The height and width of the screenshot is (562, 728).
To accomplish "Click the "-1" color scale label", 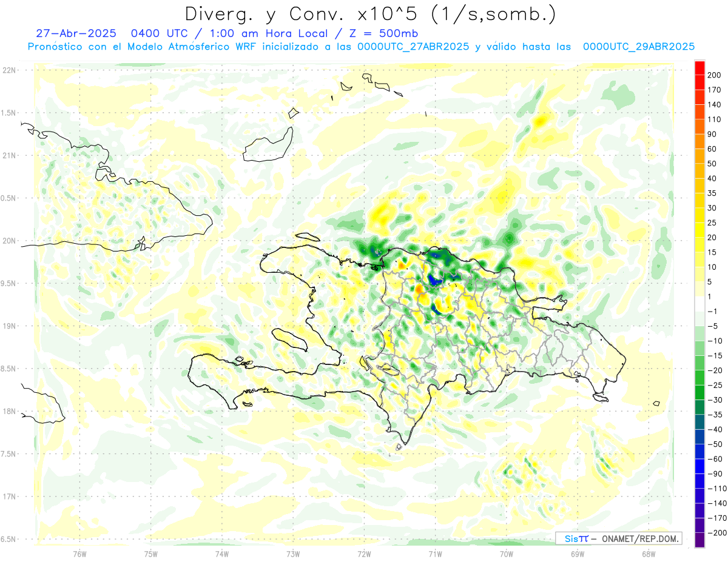I will pyautogui.click(x=713, y=312).
